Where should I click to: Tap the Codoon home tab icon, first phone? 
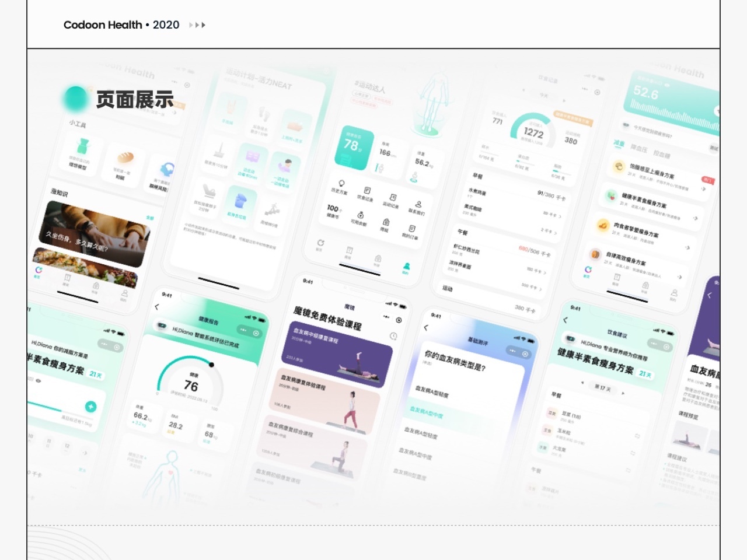(x=39, y=271)
